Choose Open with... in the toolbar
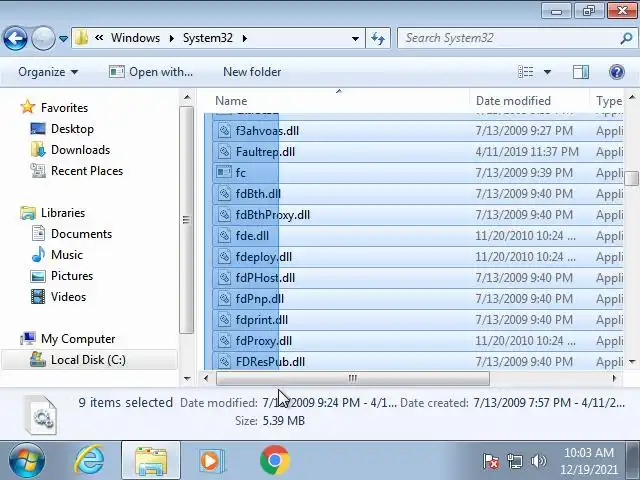640x480 pixels. click(x=151, y=72)
